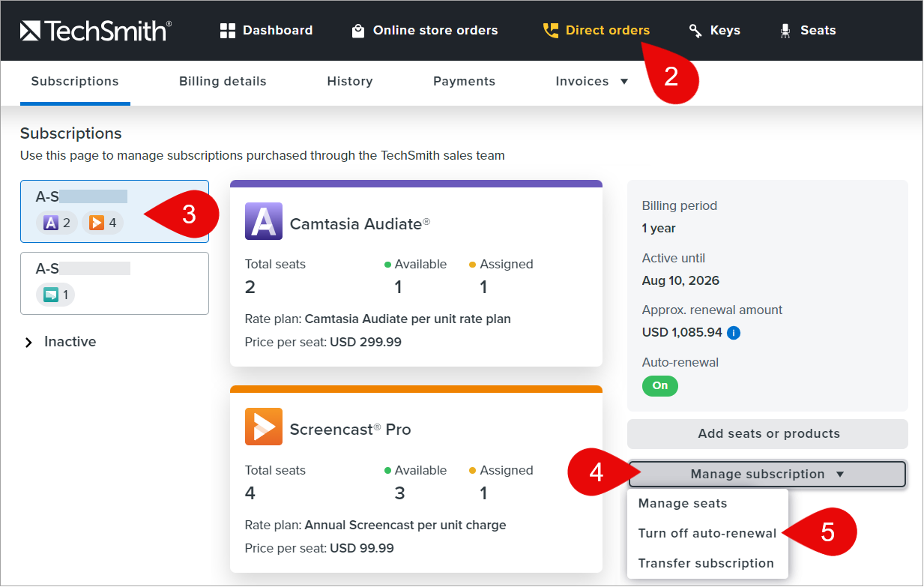This screenshot has height=587, width=924.
Task: Open the Payments tab
Action: pyautogui.click(x=464, y=82)
